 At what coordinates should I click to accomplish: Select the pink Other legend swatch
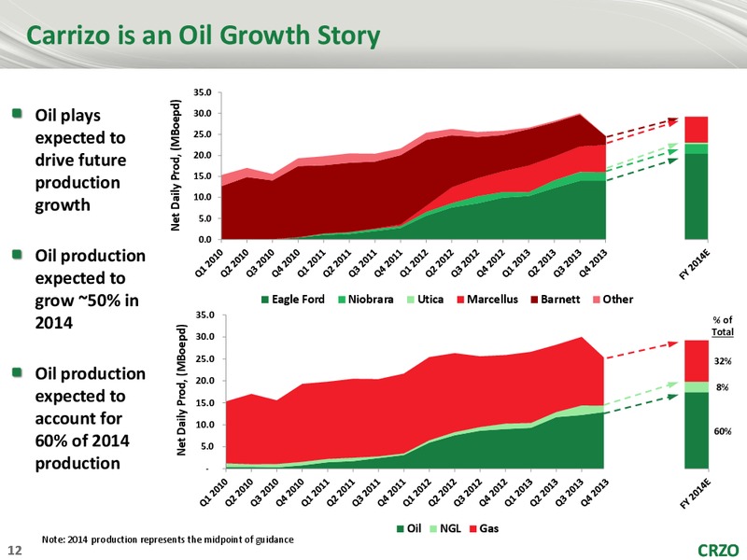(x=597, y=300)
